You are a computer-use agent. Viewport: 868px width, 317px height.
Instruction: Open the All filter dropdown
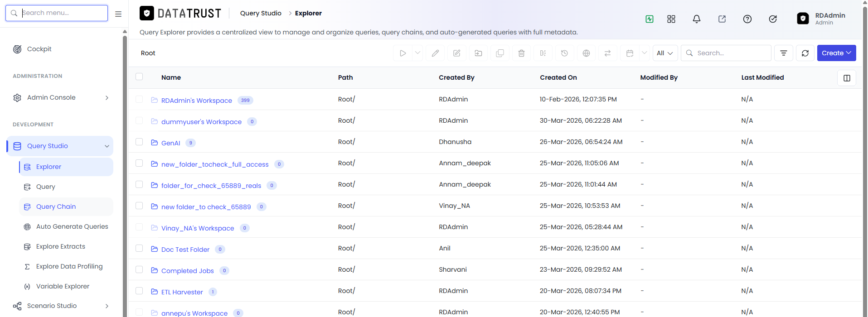pos(665,53)
